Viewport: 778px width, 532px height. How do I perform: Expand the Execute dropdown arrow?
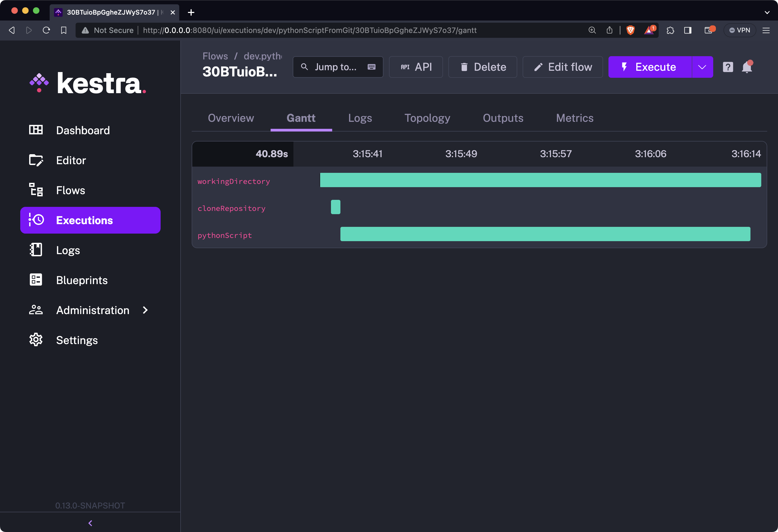(702, 67)
